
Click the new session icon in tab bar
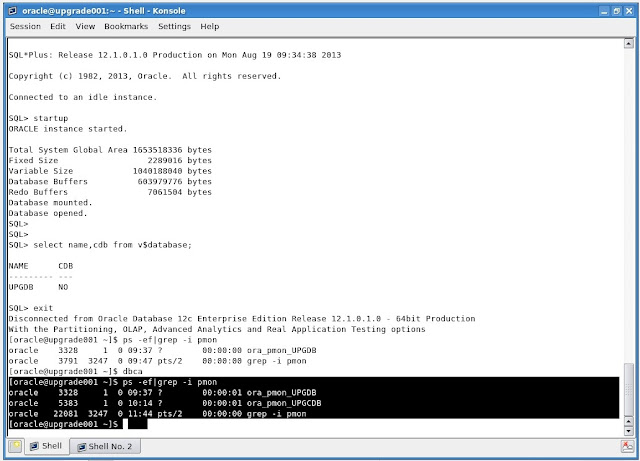(15, 446)
